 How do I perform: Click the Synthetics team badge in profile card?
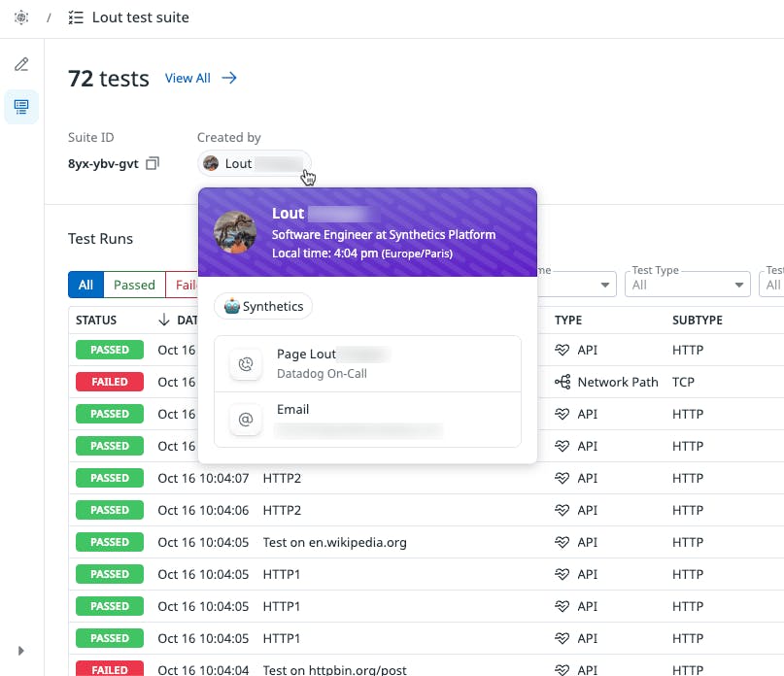tap(262, 306)
